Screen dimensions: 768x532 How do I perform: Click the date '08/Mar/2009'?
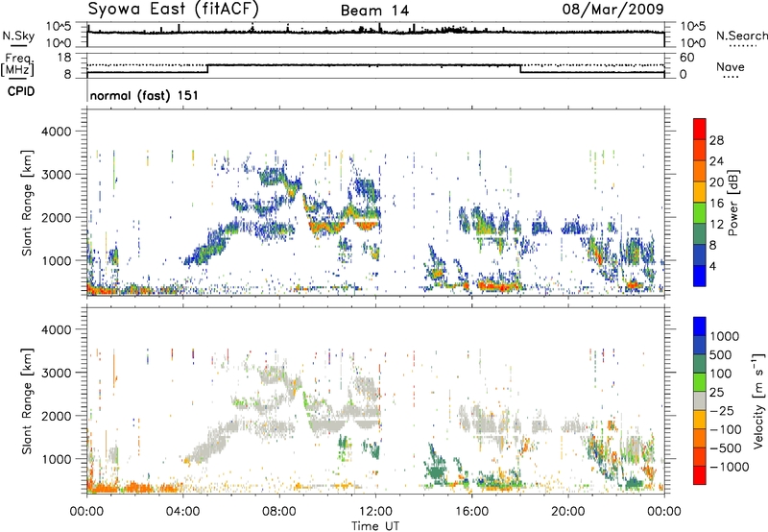(612, 9)
